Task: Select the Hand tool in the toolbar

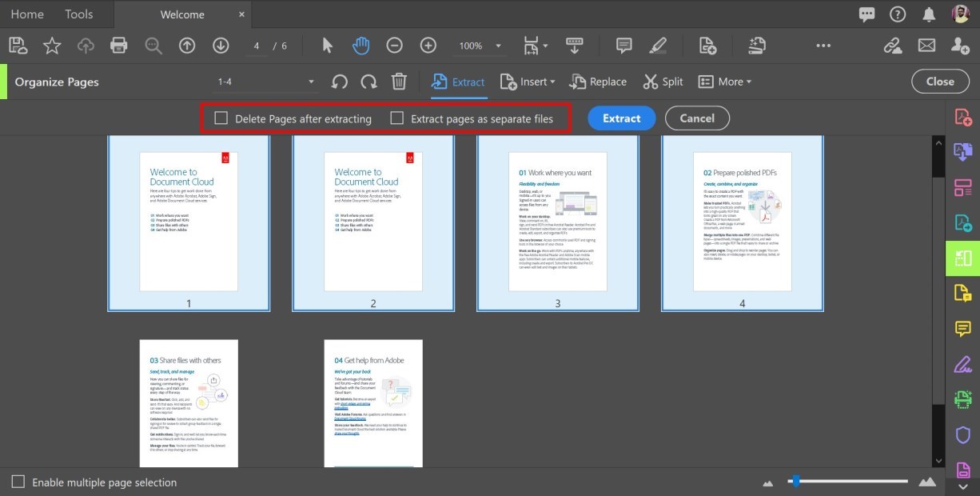Action: pyautogui.click(x=361, y=46)
